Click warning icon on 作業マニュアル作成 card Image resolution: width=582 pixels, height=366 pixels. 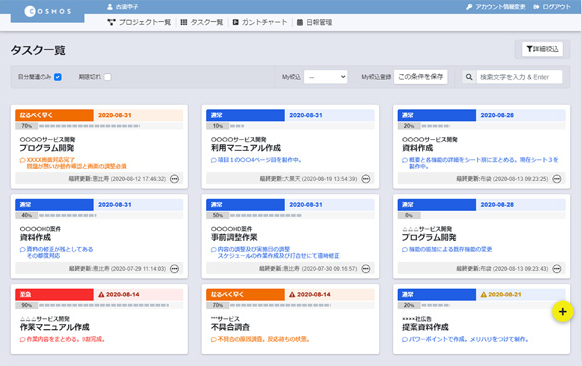point(101,294)
